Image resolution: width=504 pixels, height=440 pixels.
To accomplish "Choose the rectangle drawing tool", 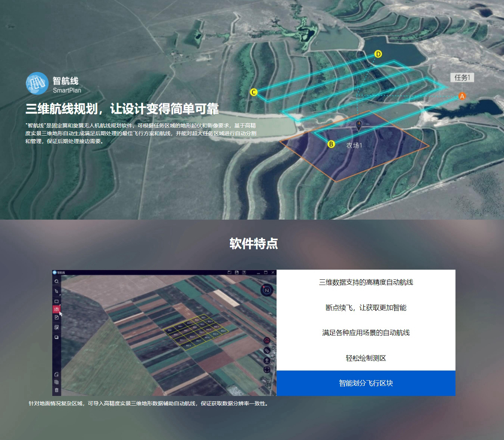I will [x=56, y=301].
